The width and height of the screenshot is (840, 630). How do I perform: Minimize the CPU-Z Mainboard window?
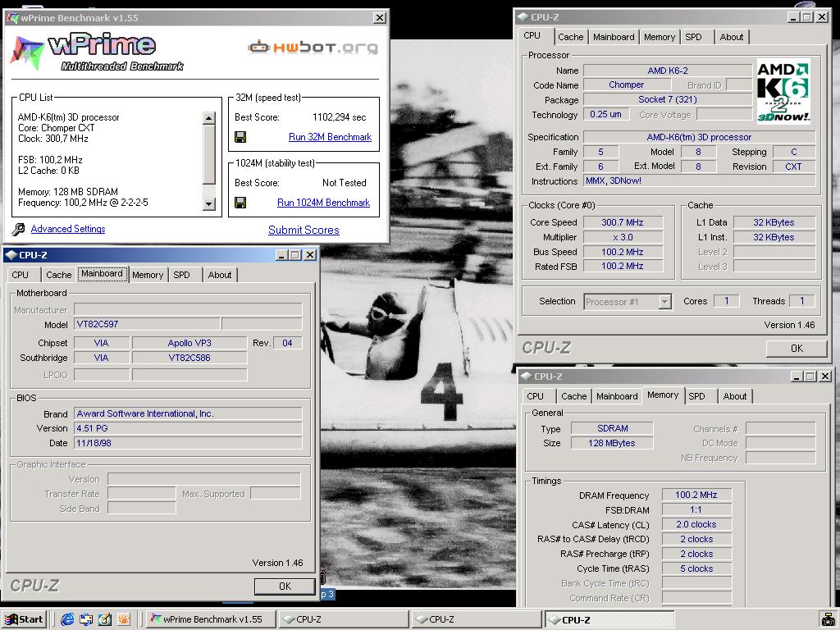[282, 255]
